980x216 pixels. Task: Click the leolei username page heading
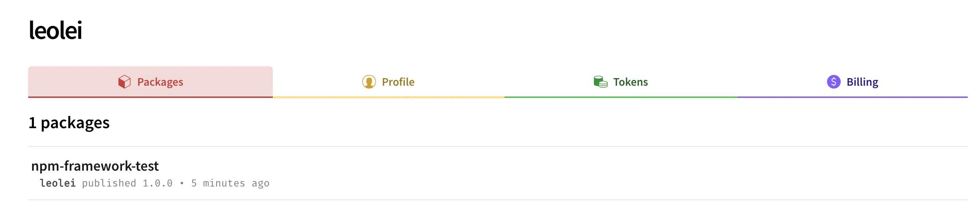(56, 30)
